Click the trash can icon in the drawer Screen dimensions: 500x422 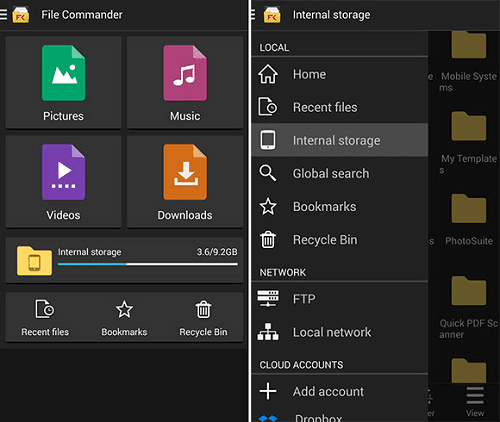pos(268,239)
